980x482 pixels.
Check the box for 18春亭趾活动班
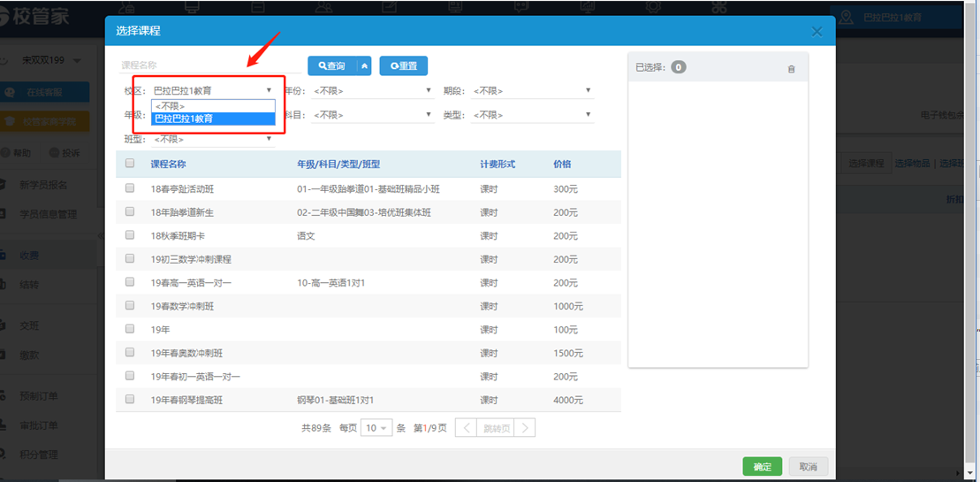click(130, 187)
